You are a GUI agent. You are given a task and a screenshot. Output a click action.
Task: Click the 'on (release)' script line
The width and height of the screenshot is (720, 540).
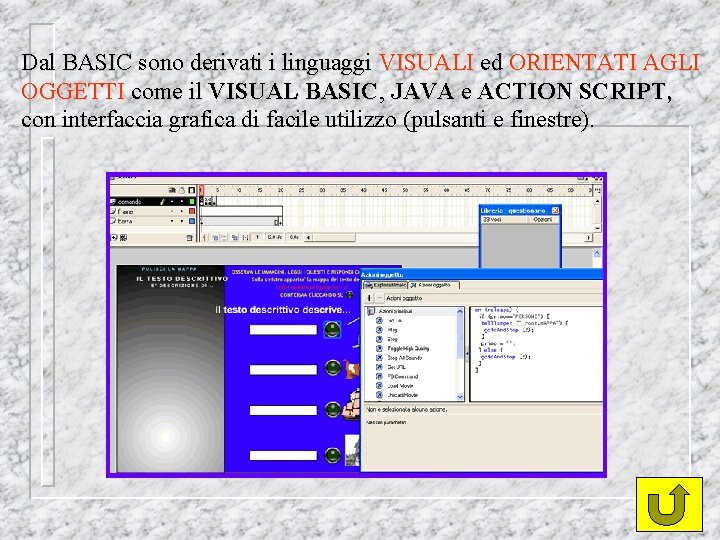click(496, 310)
